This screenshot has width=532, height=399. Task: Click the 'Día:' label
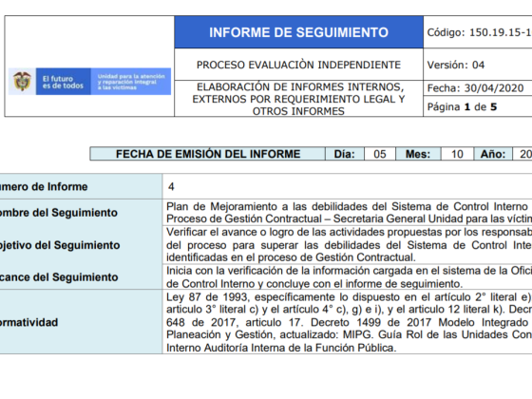click(x=344, y=154)
